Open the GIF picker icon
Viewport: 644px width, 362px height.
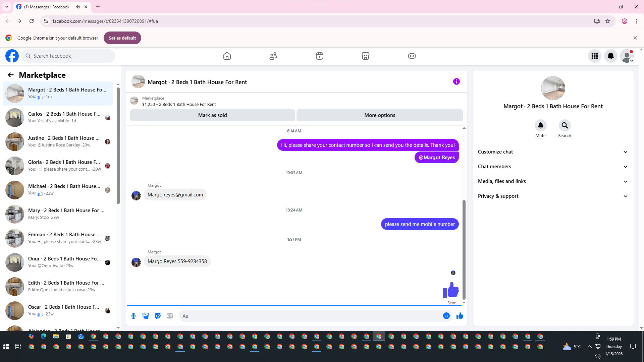click(170, 316)
